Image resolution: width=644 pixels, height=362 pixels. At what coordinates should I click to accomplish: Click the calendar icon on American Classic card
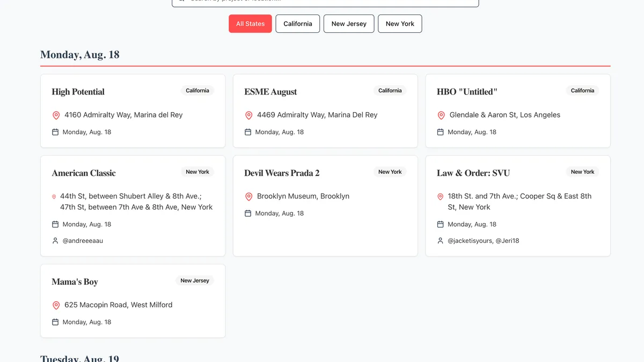[55, 224]
